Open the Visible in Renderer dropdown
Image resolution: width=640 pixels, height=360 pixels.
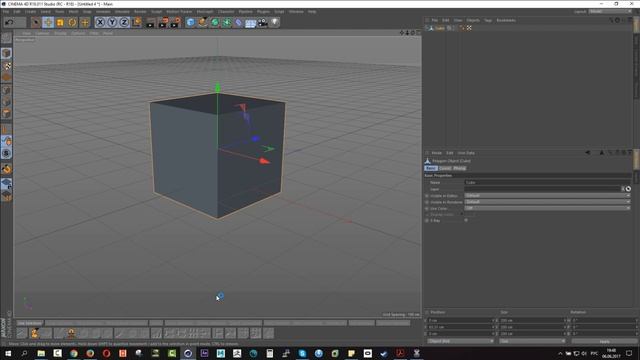(x=547, y=202)
